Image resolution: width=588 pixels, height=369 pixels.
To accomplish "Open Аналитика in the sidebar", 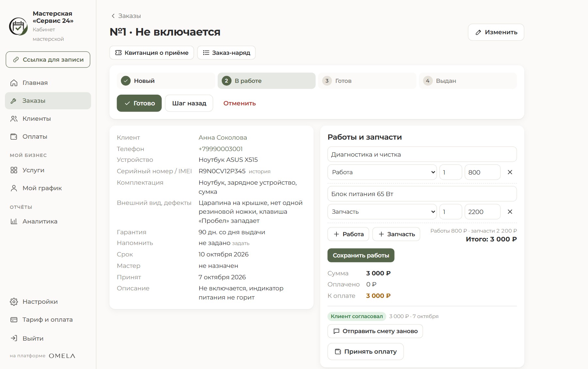I will (48, 222).
